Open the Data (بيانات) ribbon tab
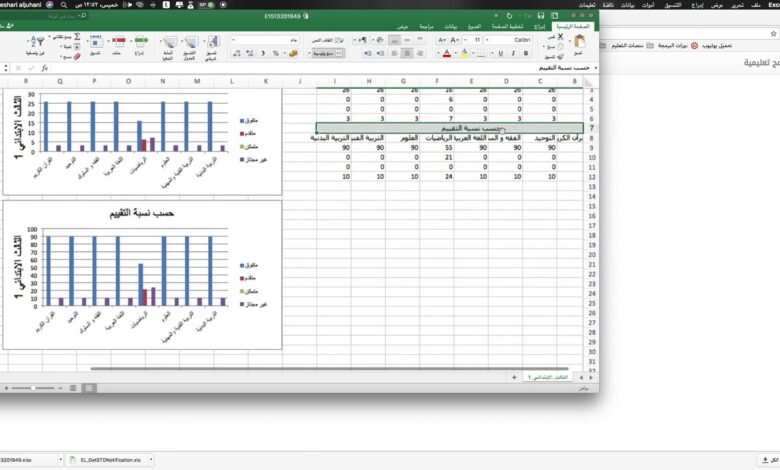 pyautogui.click(x=451, y=26)
